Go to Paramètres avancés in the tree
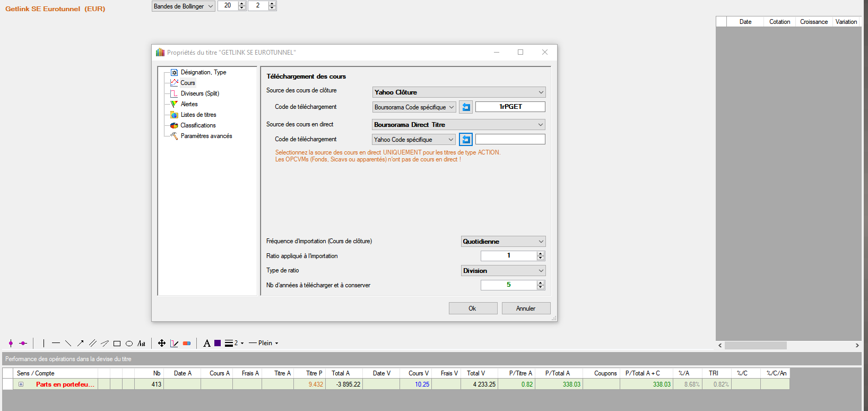868x411 pixels. (x=206, y=136)
